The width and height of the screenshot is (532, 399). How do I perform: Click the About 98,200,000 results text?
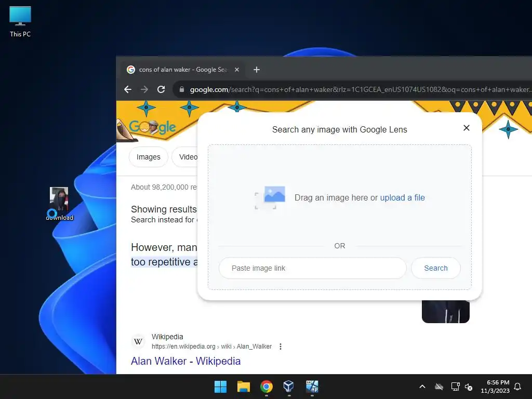164,187
